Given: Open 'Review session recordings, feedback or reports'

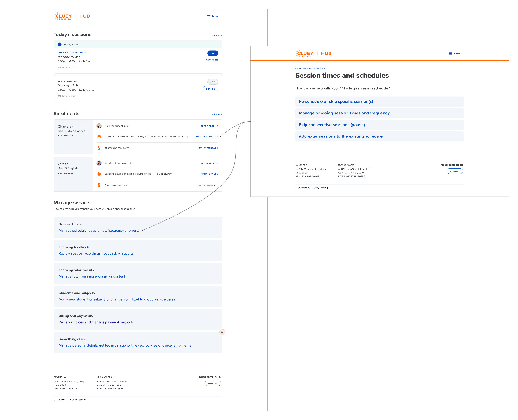Looking at the screenshot, I should tap(96, 254).
